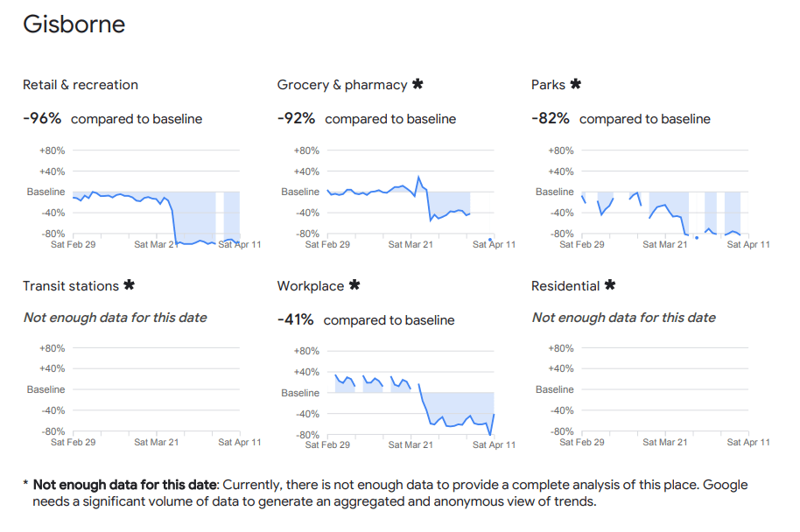The width and height of the screenshot is (800, 532).
Task: Select the -82% Parks percentage
Action: (x=551, y=118)
